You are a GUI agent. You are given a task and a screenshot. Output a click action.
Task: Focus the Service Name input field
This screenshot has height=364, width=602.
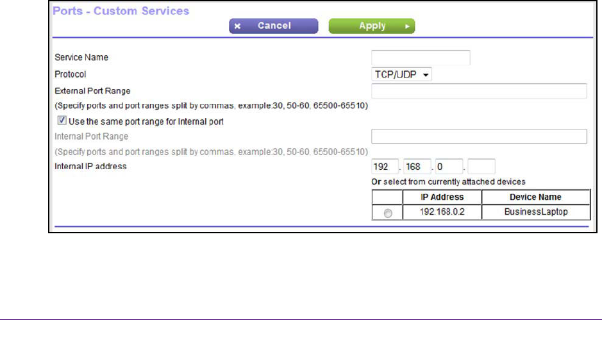pyautogui.click(x=421, y=58)
